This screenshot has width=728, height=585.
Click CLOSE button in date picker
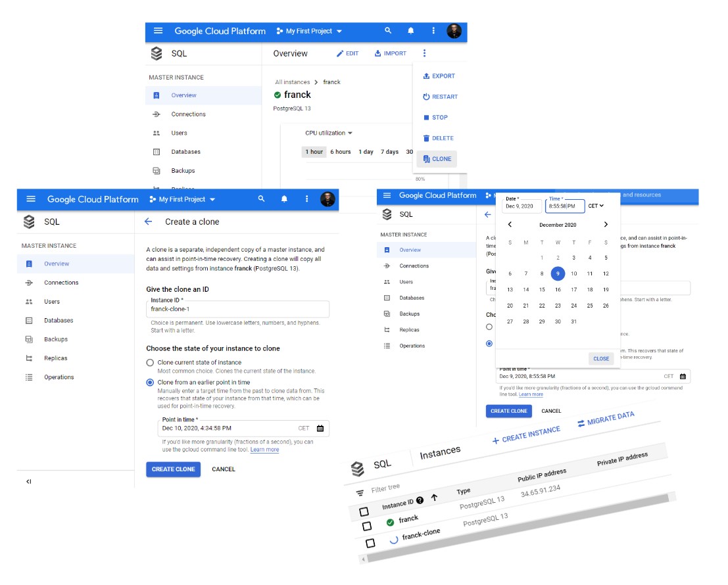click(x=601, y=359)
